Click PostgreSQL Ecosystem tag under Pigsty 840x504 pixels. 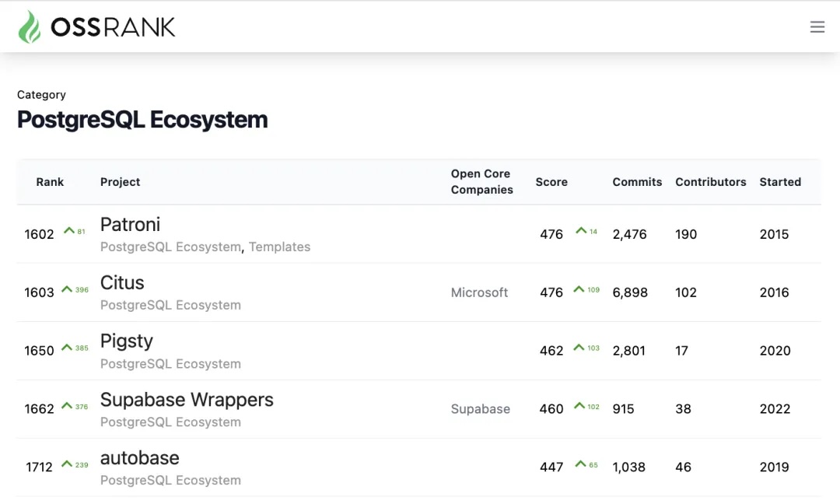(x=170, y=364)
